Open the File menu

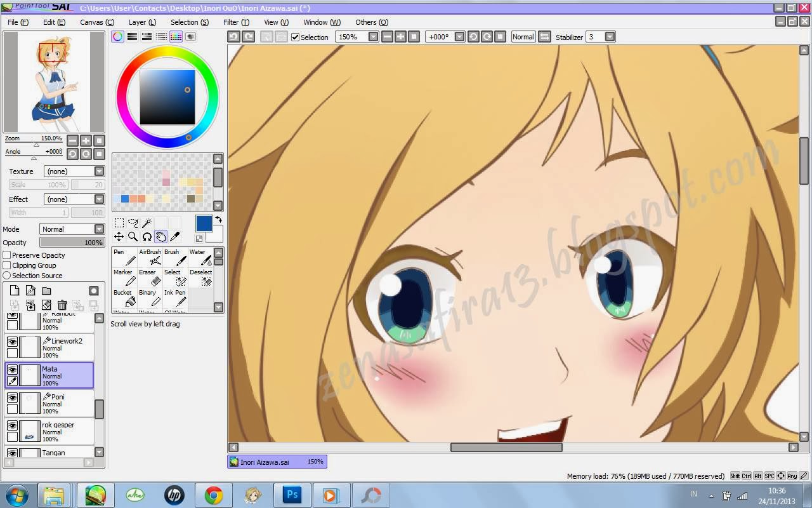(x=18, y=22)
